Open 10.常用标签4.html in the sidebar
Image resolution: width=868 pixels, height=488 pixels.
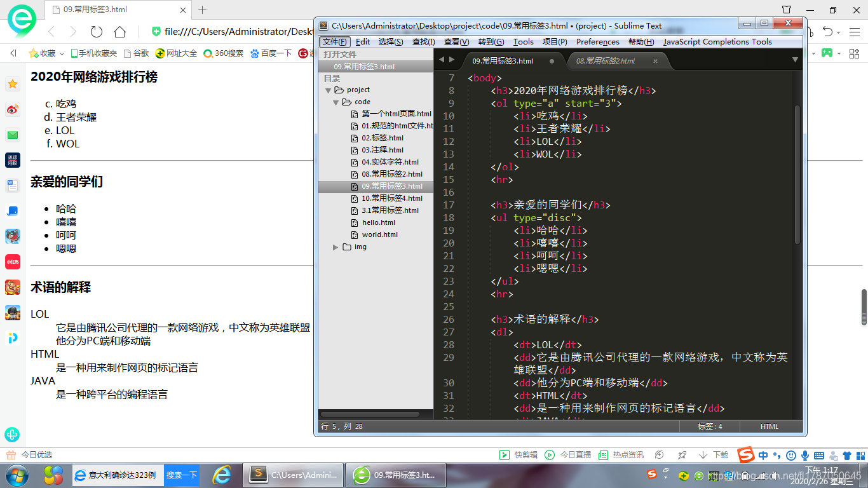coord(392,198)
